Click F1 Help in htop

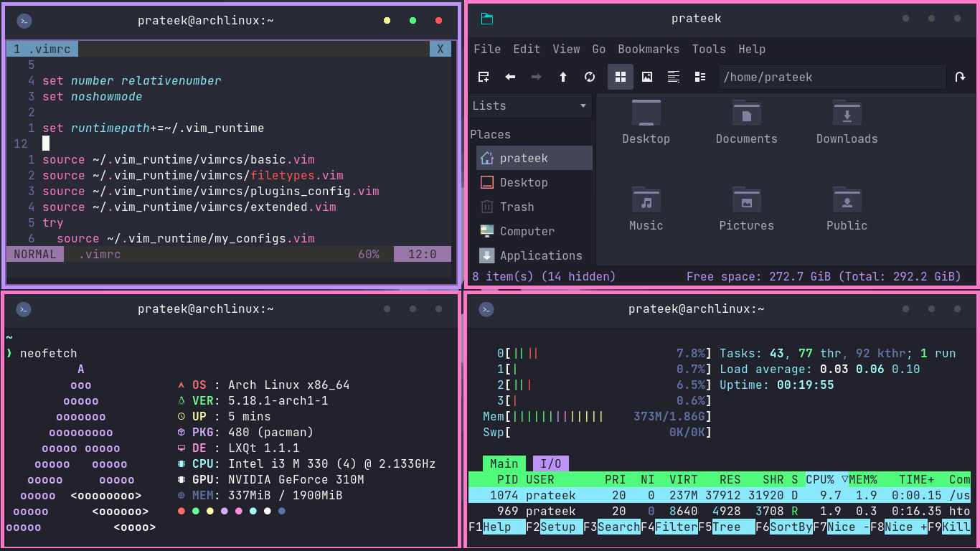(x=496, y=527)
